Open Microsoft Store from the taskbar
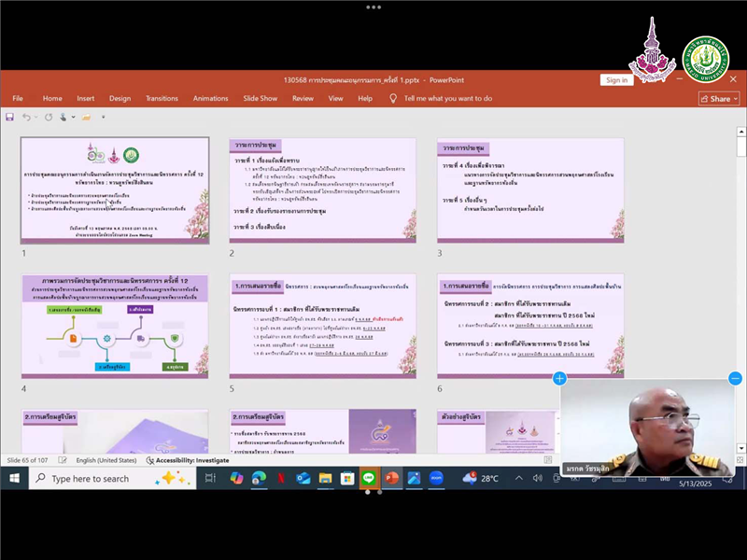The width and height of the screenshot is (747, 560). coord(347,478)
